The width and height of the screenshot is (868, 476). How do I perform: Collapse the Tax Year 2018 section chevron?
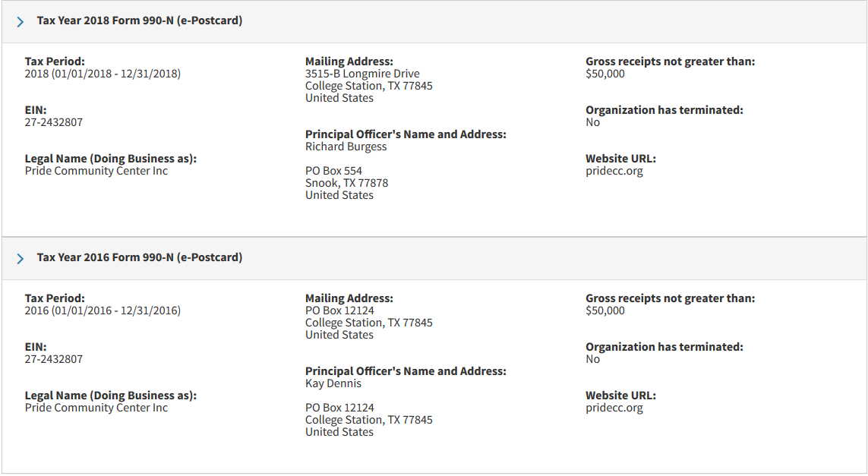(x=21, y=22)
